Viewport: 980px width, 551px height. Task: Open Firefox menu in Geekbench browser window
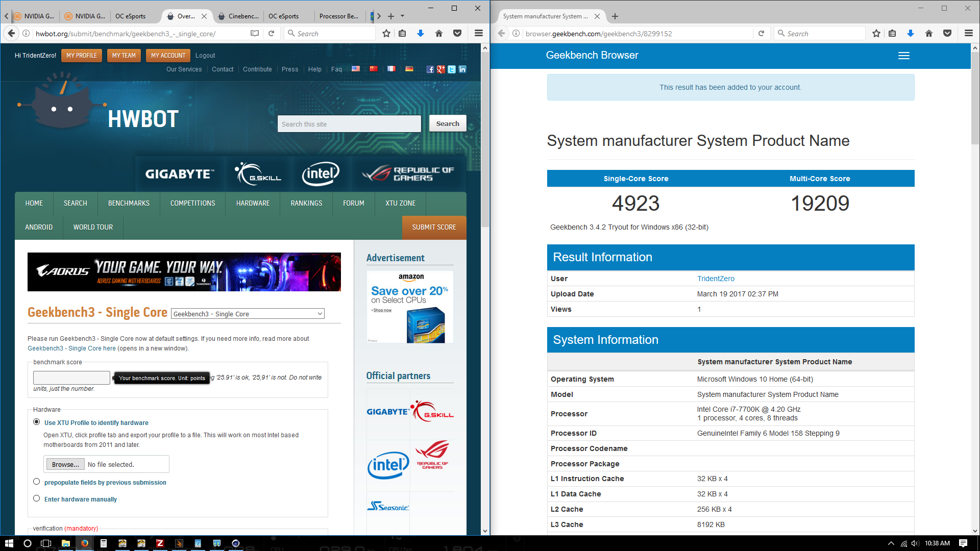coord(969,33)
